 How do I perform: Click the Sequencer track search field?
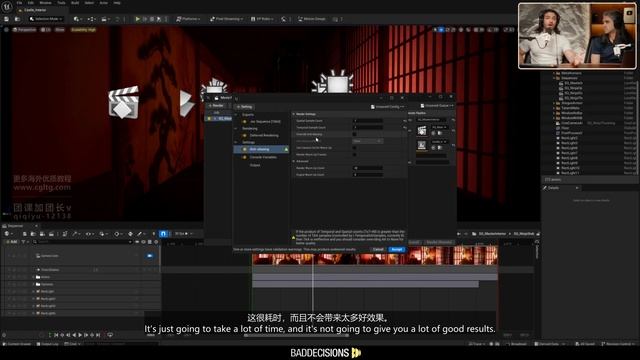pyautogui.click(x=83, y=242)
